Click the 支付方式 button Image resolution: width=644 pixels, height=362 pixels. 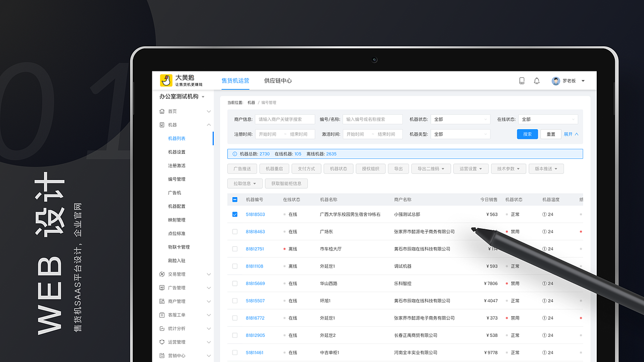[306, 169]
